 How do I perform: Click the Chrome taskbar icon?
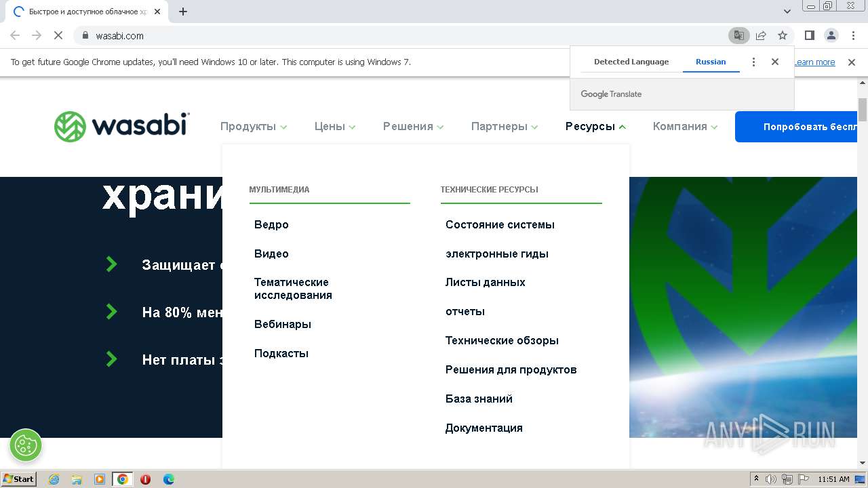pos(123,479)
